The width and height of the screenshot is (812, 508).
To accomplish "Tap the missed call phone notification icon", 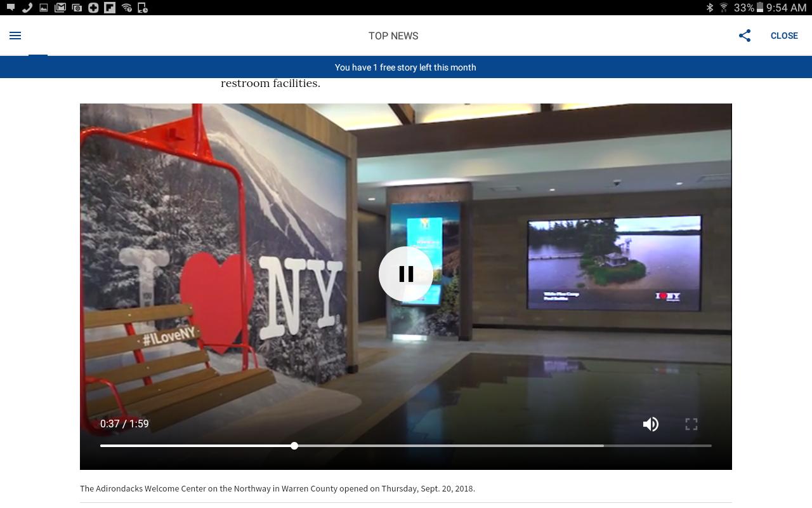I will (27, 8).
